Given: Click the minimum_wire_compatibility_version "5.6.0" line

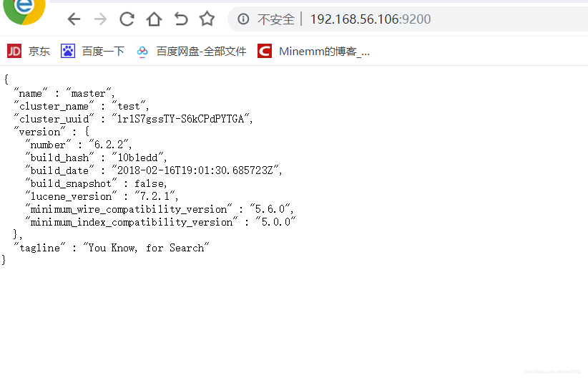Looking at the screenshot, I should click(160, 209).
